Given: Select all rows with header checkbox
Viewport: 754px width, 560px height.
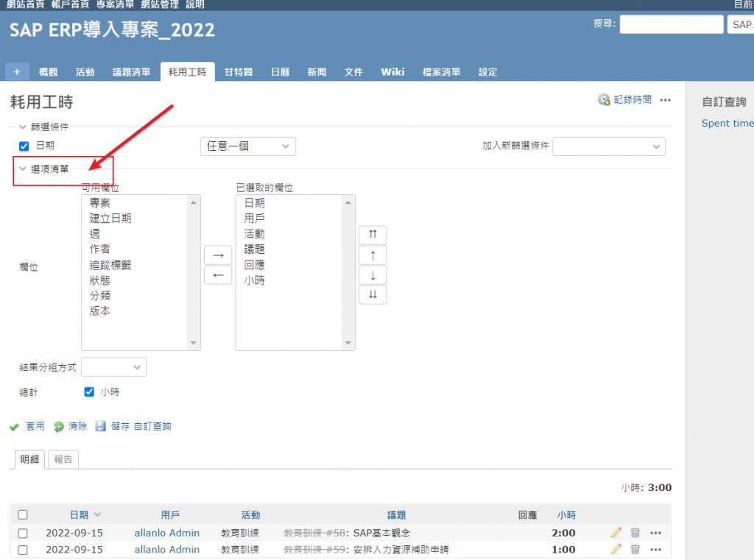Looking at the screenshot, I should (23, 515).
